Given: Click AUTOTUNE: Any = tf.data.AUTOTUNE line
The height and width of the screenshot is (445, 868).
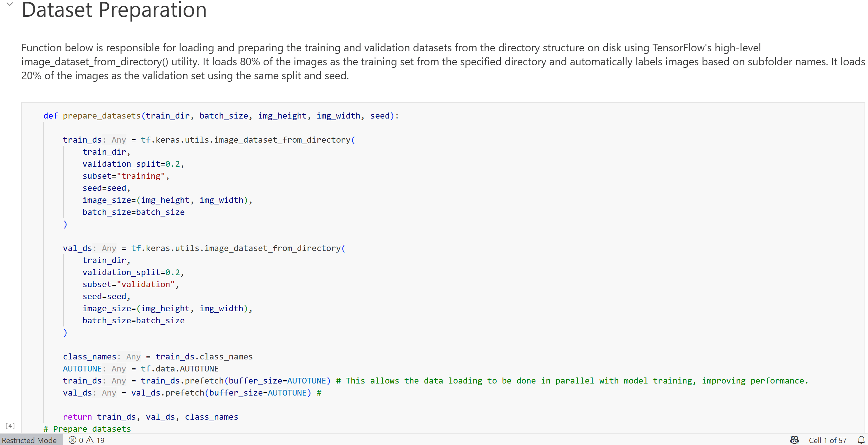Looking at the screenshot, I should [141, 369].
